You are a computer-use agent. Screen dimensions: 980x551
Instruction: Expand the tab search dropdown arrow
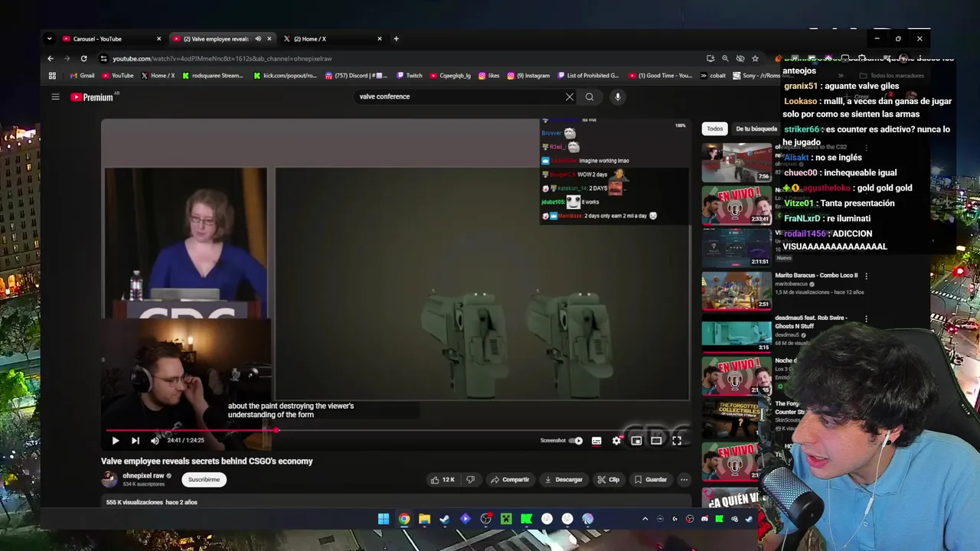click(49, 39)
